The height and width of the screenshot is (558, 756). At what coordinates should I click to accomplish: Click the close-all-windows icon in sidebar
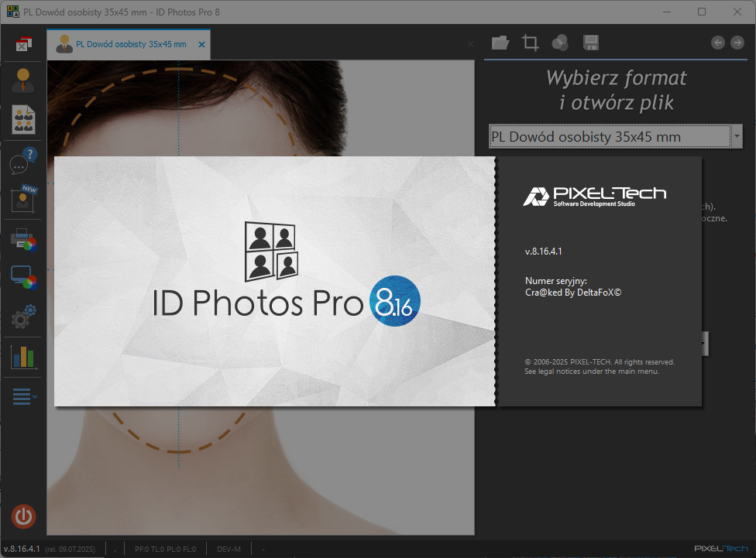(23, 44)
